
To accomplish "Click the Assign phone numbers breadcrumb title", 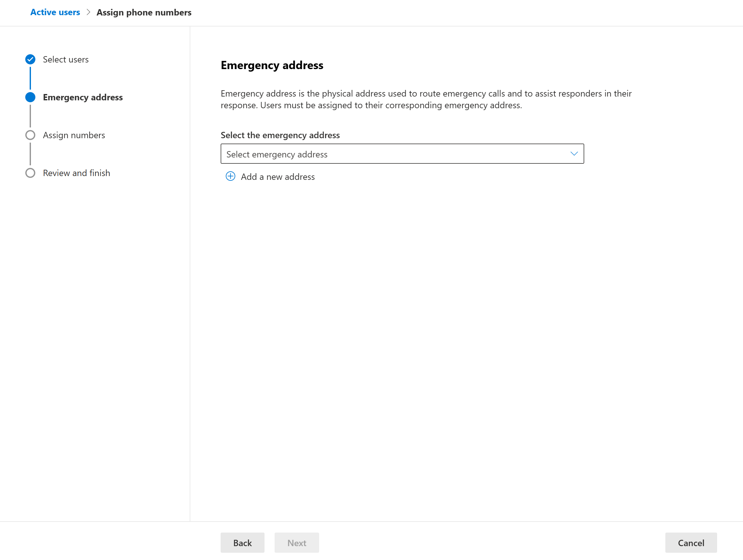I will coord(144,12).
